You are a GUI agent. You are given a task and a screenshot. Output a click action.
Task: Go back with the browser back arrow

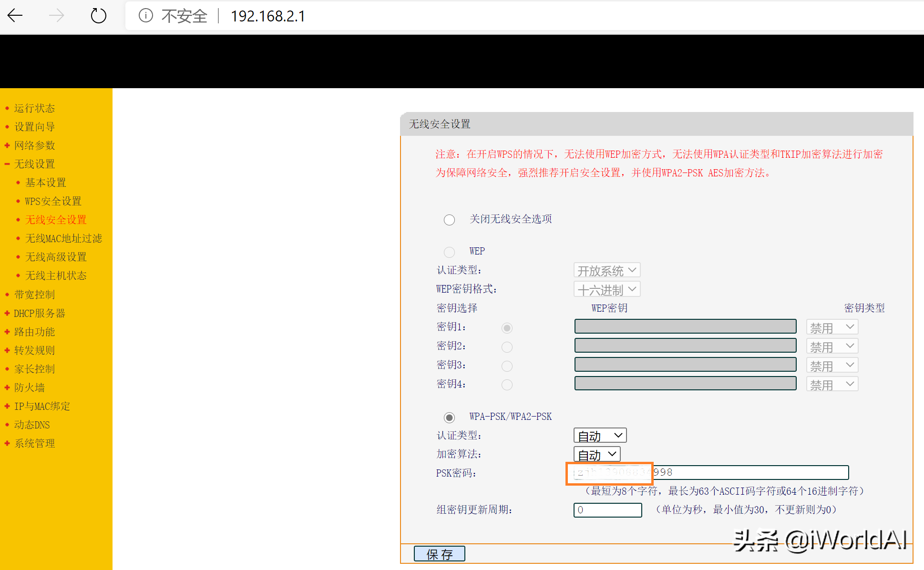pyautogui.click(x=15, y=16)
